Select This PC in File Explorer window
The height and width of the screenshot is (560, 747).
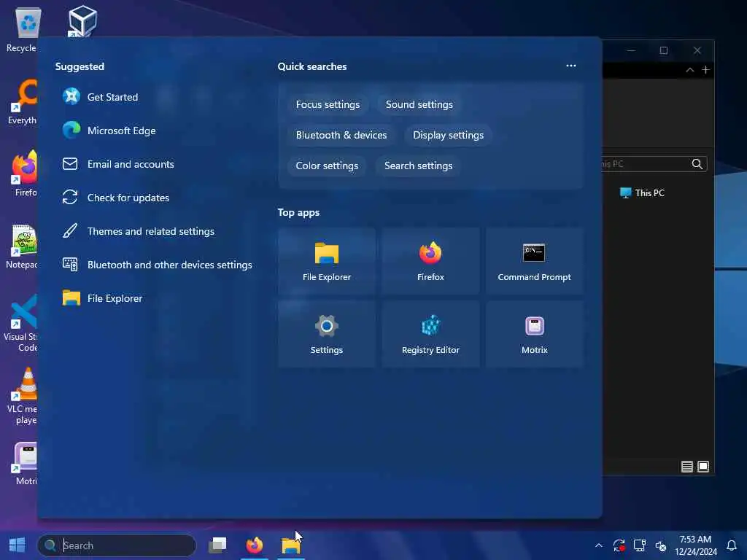click(x=642, y=192)
